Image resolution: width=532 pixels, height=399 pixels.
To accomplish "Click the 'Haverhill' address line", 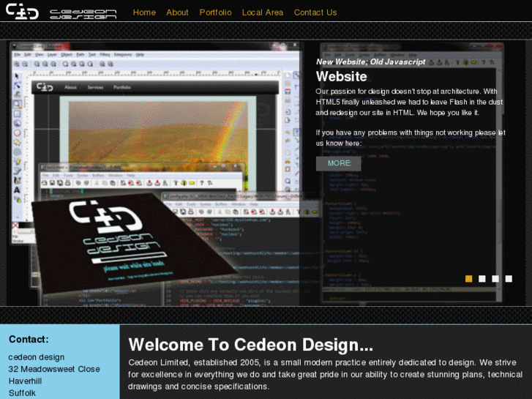I will tap(25, 381).
